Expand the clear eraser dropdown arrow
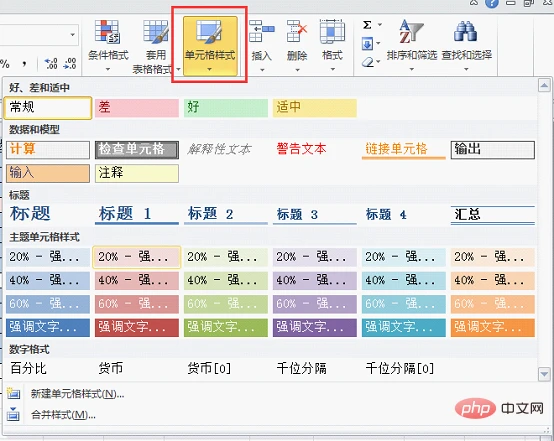554x441 pixels. pos(378,62)
